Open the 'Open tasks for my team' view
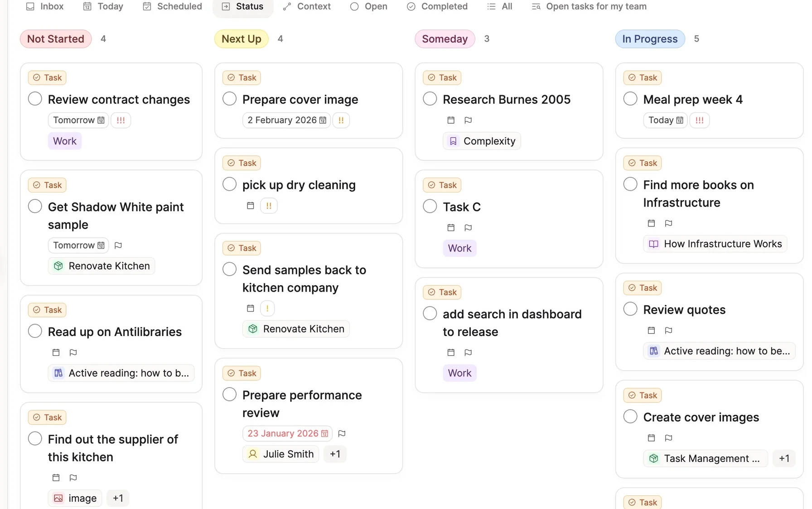The width and height of the screenshot is (812, 509). [589, 6]
